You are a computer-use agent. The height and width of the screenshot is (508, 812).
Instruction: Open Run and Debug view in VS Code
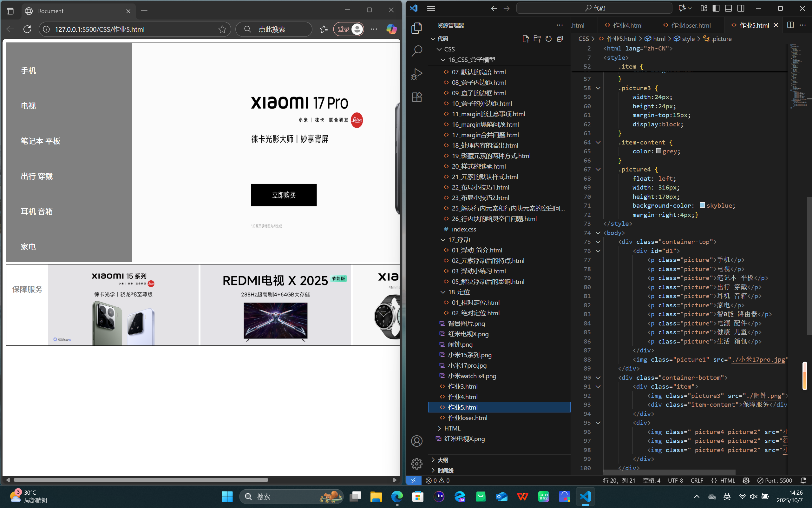[x=417, y=74]
